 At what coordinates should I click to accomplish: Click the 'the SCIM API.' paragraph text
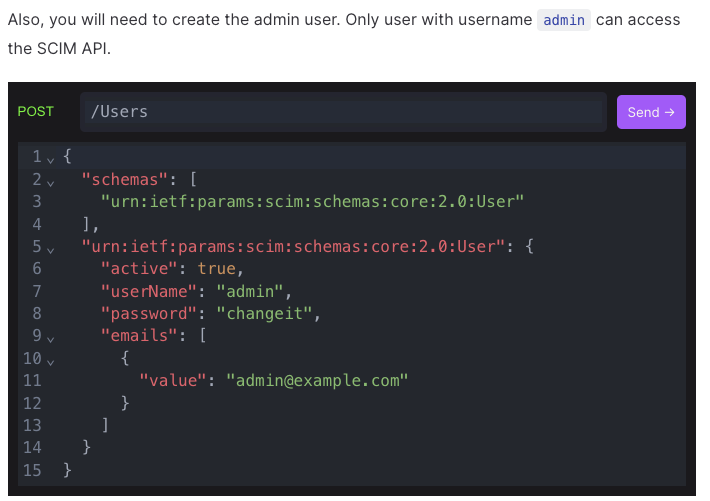[x=59, y=48]
